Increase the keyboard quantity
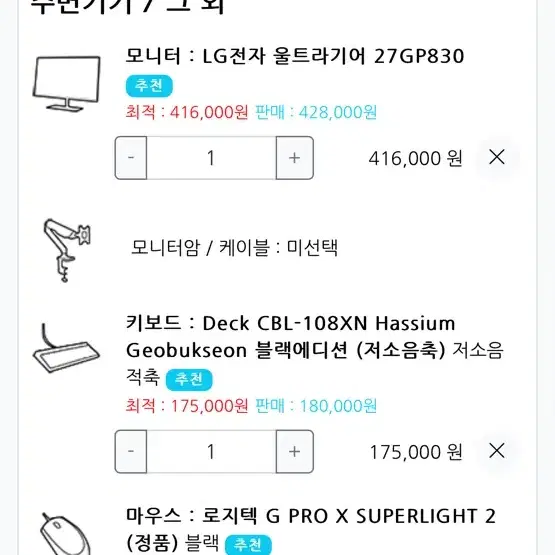555x555 pixels. (294, 451)
